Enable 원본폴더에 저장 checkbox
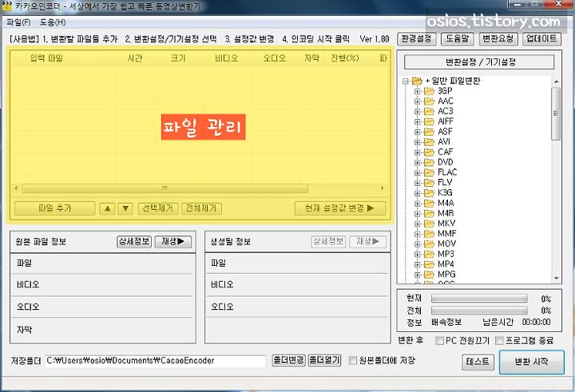 pos(352,360)
